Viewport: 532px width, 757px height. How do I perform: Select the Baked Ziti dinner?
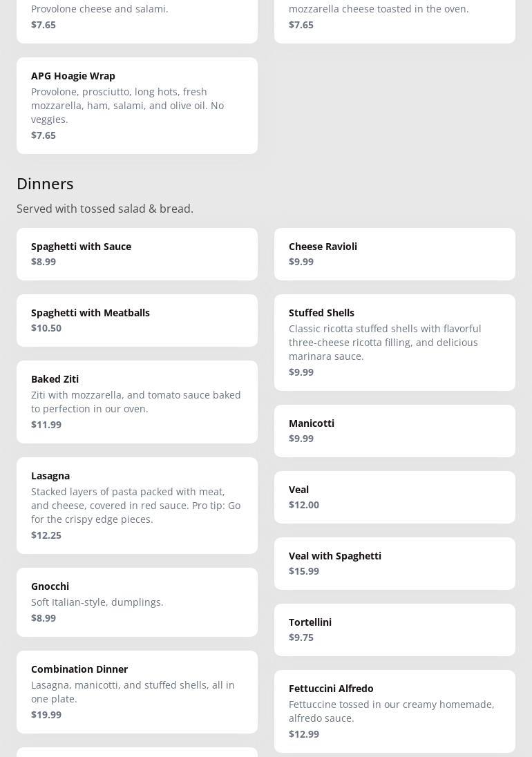coord(137,401)
